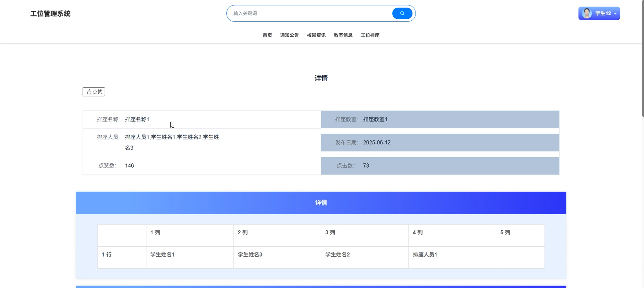644x288 pixels.
Task: Click the 1 行 row header
Action: coord(107,255)
